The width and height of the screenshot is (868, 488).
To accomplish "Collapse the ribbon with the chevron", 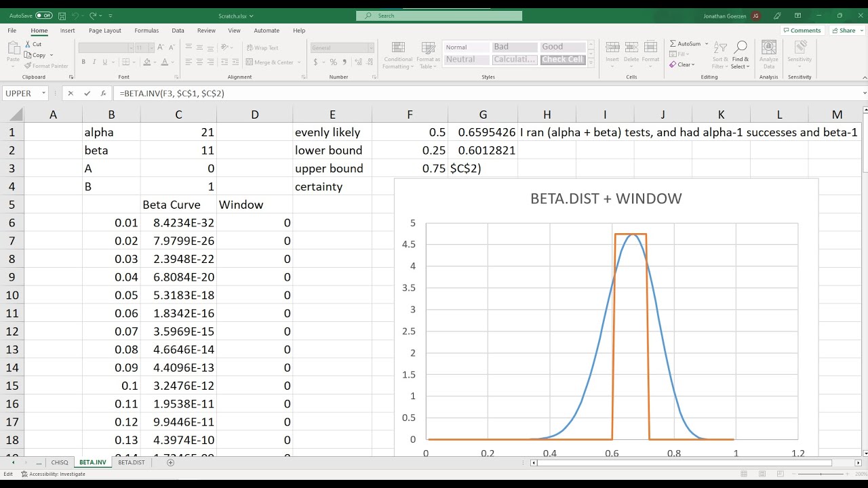I will pyautogui.click(x=863, y=77).
